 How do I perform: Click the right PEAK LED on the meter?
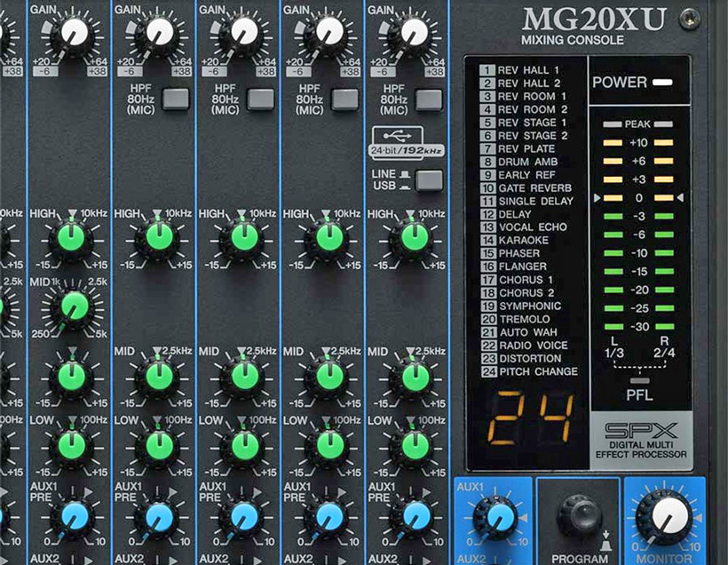663,124
